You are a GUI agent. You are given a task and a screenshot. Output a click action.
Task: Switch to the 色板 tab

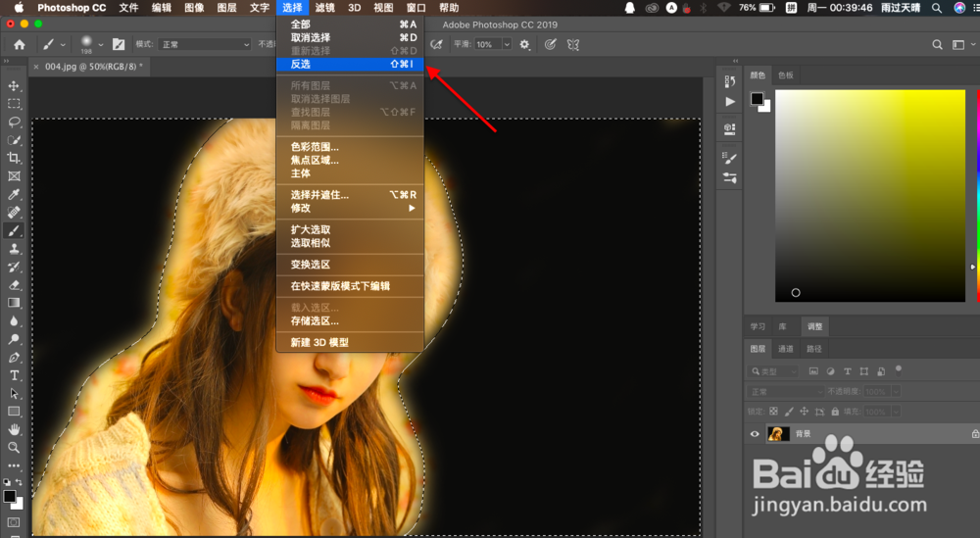tap(786, 75)
